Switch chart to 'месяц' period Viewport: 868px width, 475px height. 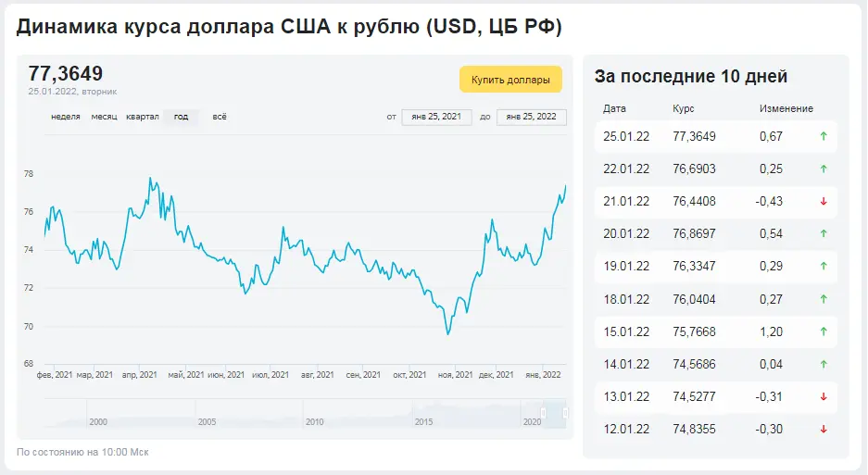[x=104, y=117]
